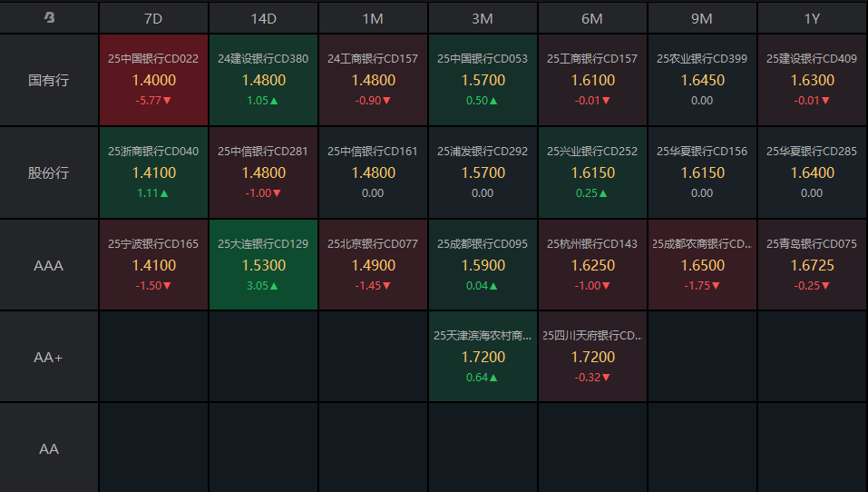Select the 14D tenor column header
The width and height of the screenshot is (868, 492).
point(263,18)
